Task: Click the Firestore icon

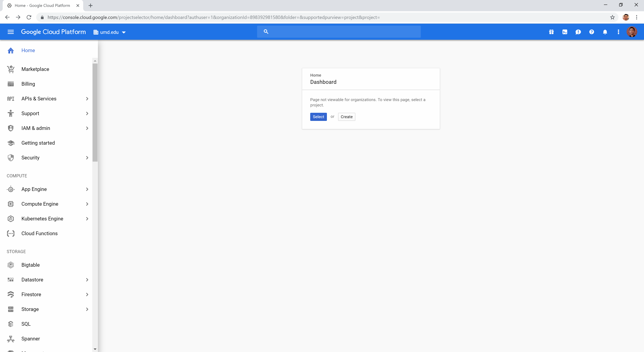Action: pyautogui.click(x=11, y=294)
